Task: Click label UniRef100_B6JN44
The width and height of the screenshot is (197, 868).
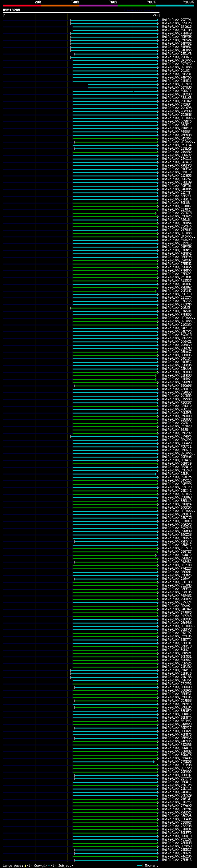Action: coord(176,430)
